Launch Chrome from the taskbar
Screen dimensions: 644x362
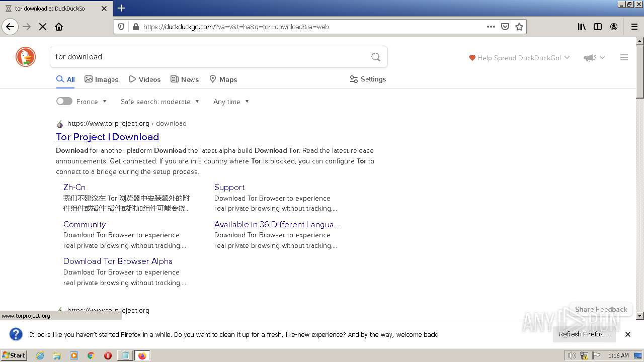(x=91, y=355)
